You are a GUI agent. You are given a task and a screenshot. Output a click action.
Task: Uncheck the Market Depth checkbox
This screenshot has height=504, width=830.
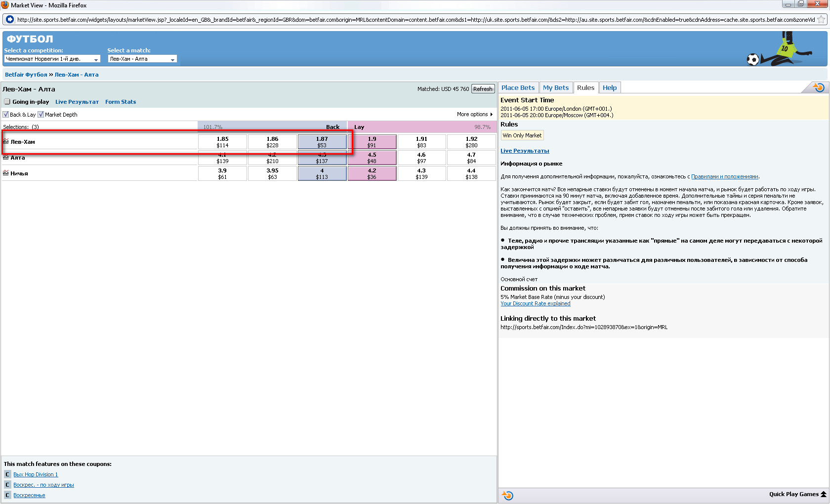point(41,115)
